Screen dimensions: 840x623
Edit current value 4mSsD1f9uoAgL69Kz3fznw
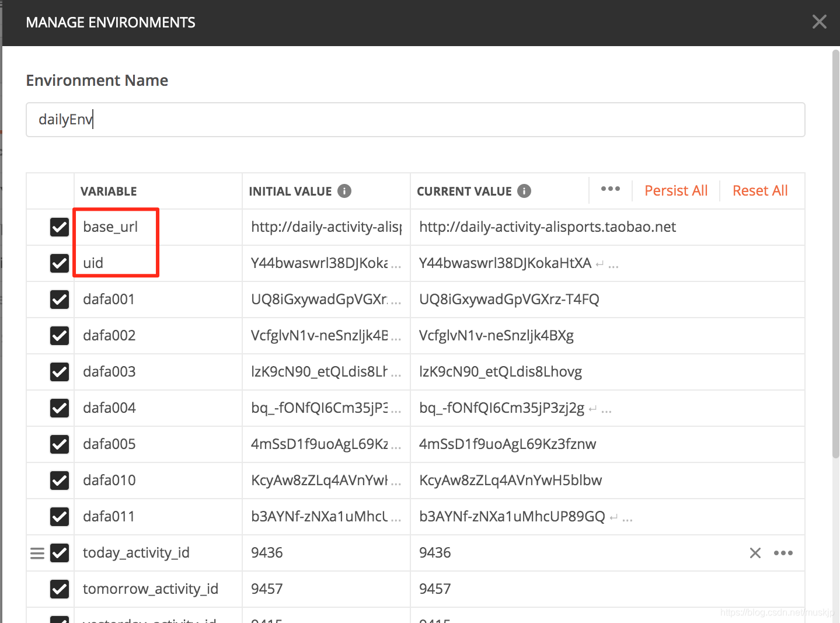pyautogui.click(x=507, y=444)
